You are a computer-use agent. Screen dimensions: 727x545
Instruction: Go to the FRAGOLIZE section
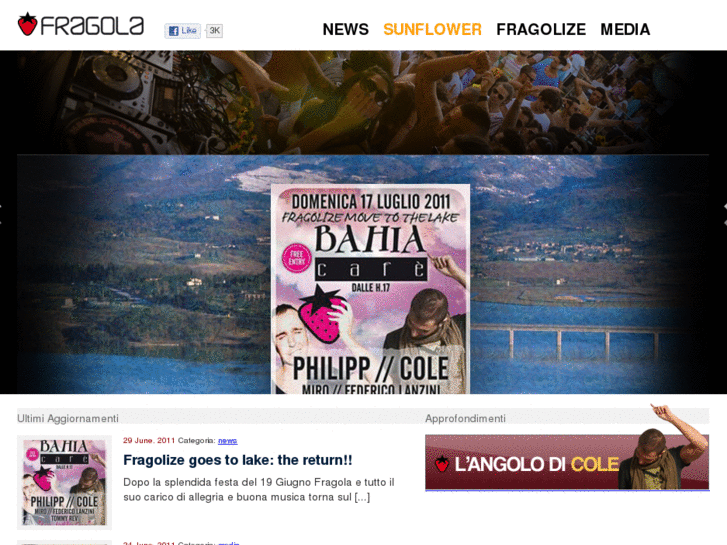point(541,29)
